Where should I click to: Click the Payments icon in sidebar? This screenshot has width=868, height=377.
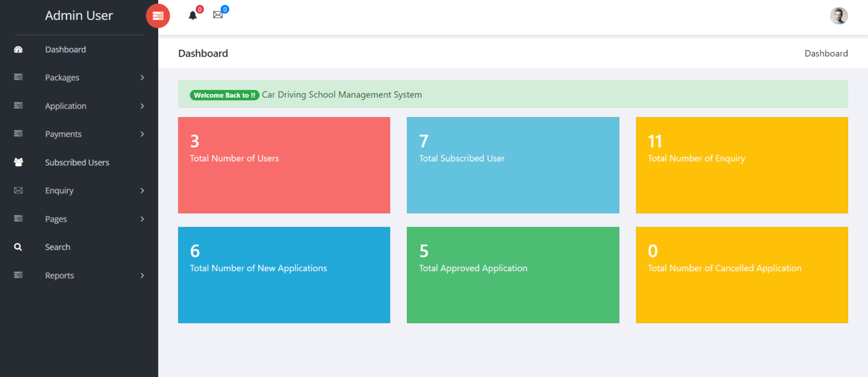pyautogui.click(x=18, y=134)
